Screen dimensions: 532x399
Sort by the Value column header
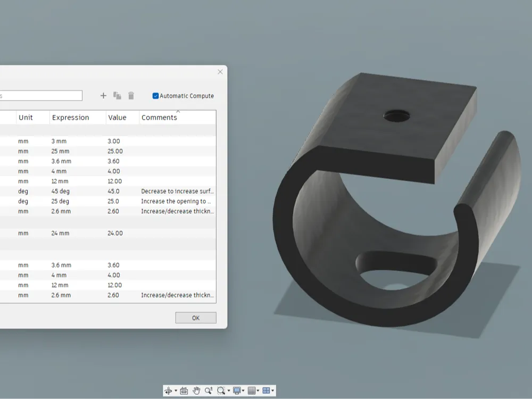click(x=122, y=118)
